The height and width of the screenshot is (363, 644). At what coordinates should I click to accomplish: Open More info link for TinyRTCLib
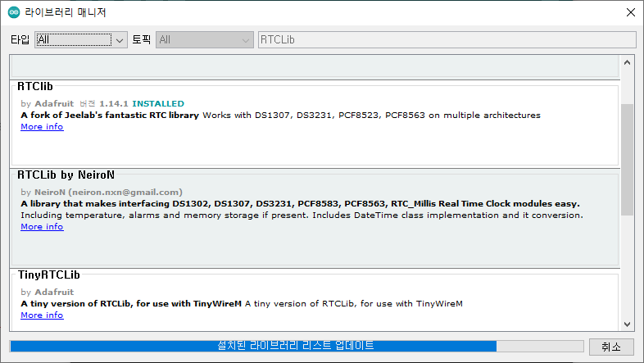click(42, 315)
